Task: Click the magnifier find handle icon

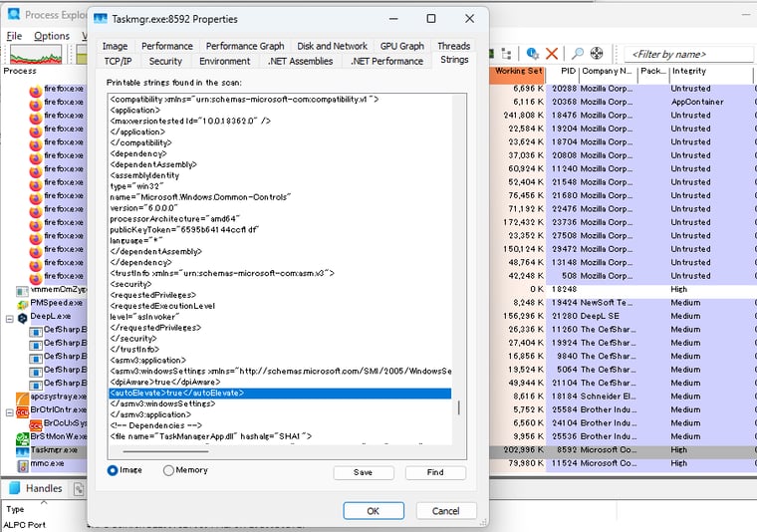Action: click(578, 53)
